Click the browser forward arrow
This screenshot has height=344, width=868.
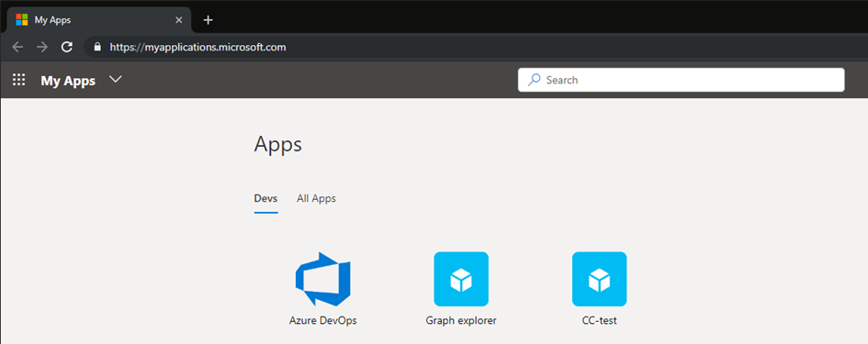tap(42, 47)
